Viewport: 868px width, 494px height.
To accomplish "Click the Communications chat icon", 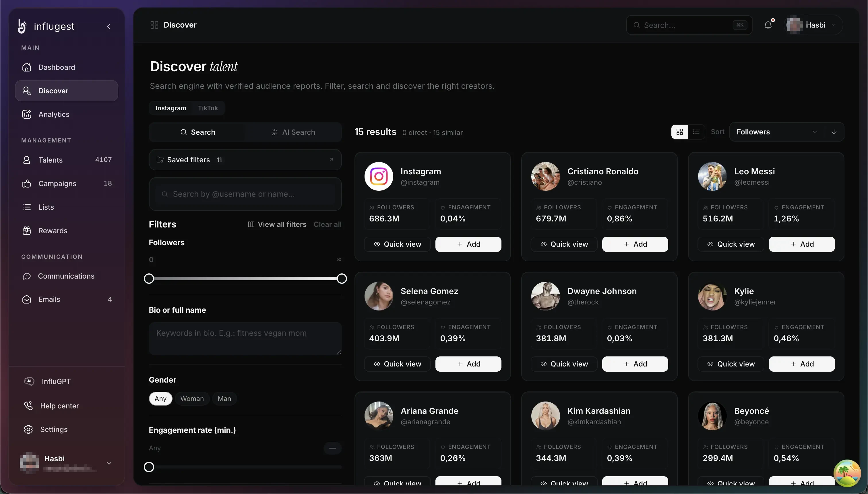I will click(27, 276).
